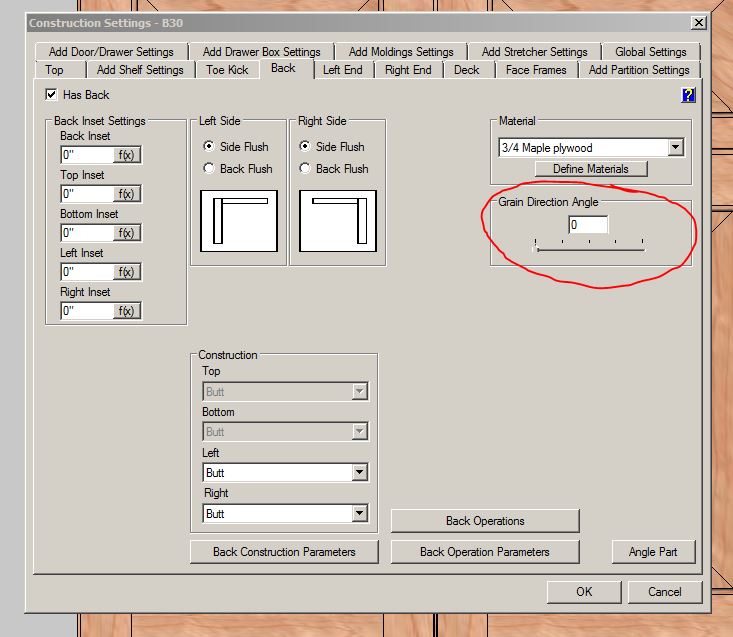Click the Grain Direction Angle input field

587,225
